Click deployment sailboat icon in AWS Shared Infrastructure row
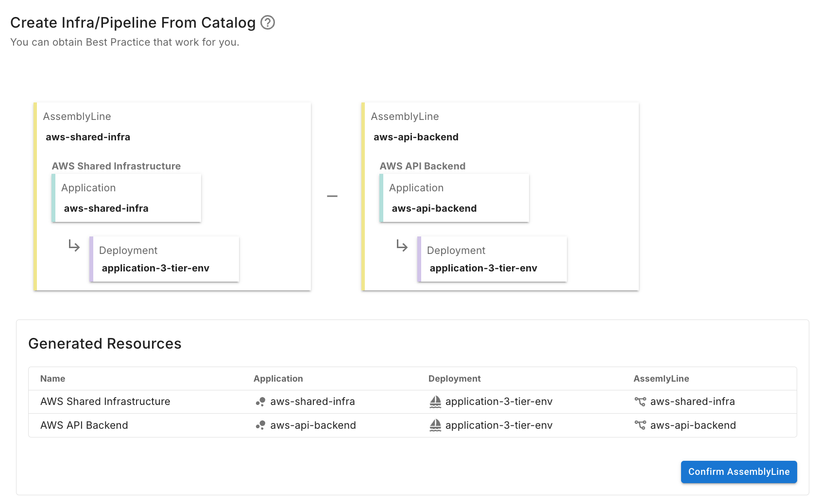820x504 pixels. [435, 402]
